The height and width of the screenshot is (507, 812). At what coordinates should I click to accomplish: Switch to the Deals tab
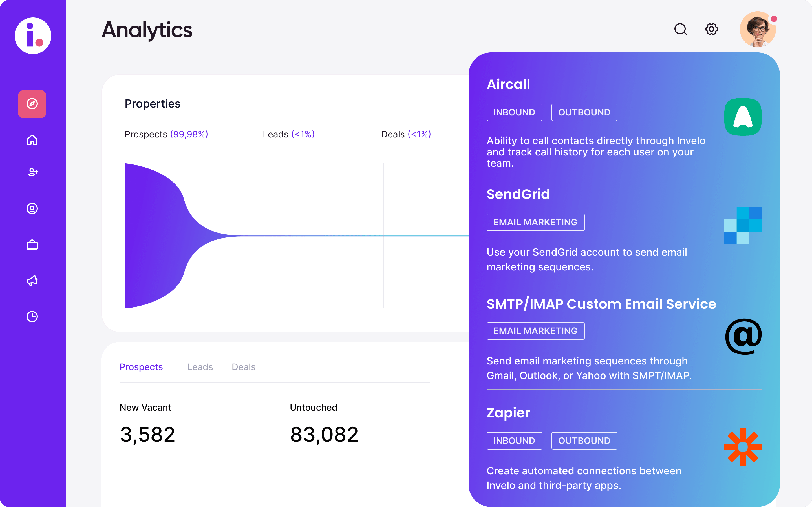tap(244, 367)
